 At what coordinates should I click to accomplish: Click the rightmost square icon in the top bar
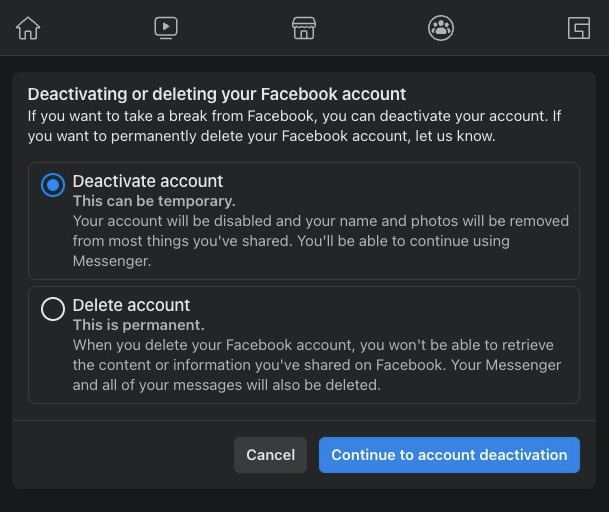pyautogui.click(x=579, y=28)
